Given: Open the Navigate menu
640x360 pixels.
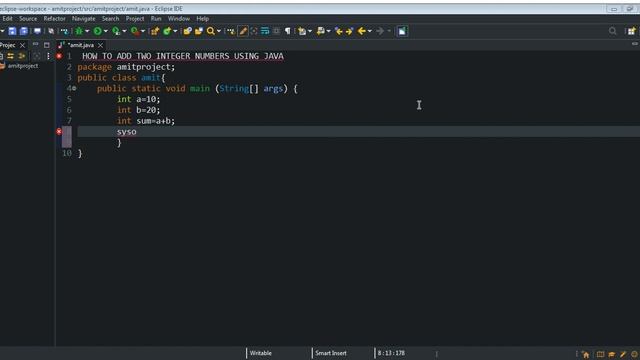Looking at the screenshot, I should pyautogui.click(x=83, y=19).
